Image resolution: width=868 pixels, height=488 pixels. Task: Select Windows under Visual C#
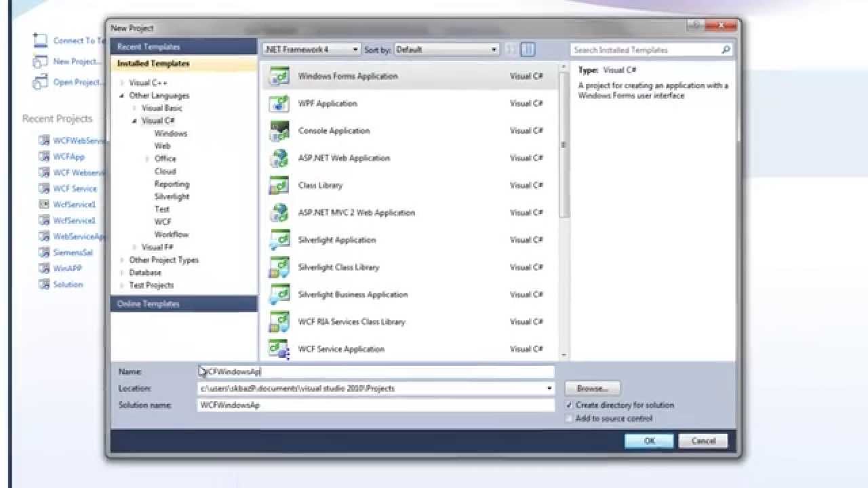point(170,134)
